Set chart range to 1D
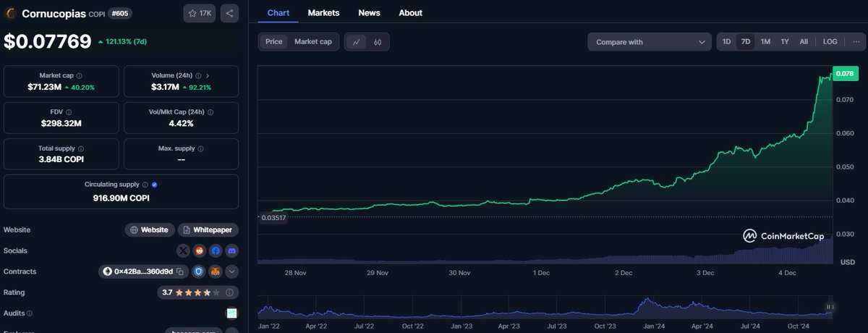This screenshot has width=868, height=333. click(x=727, y=42)
